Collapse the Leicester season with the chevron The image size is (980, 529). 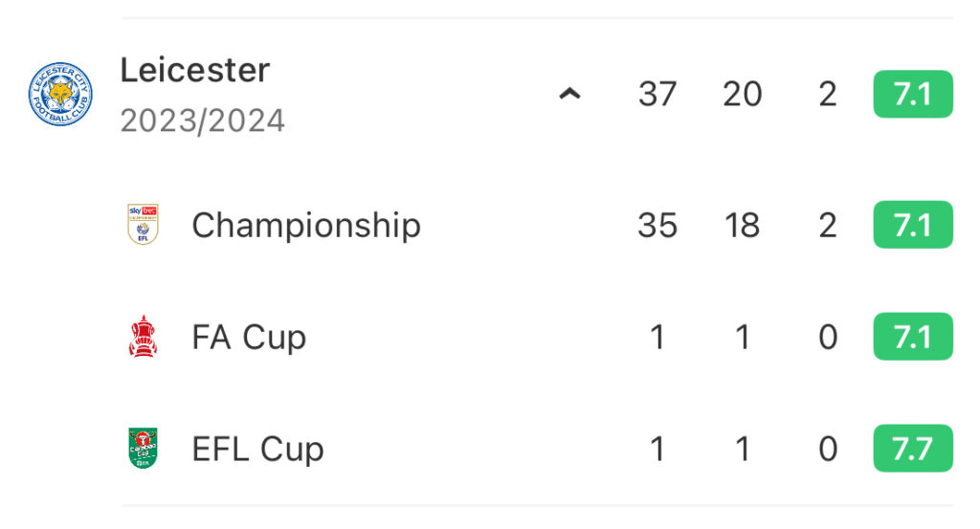coord(569,95)
